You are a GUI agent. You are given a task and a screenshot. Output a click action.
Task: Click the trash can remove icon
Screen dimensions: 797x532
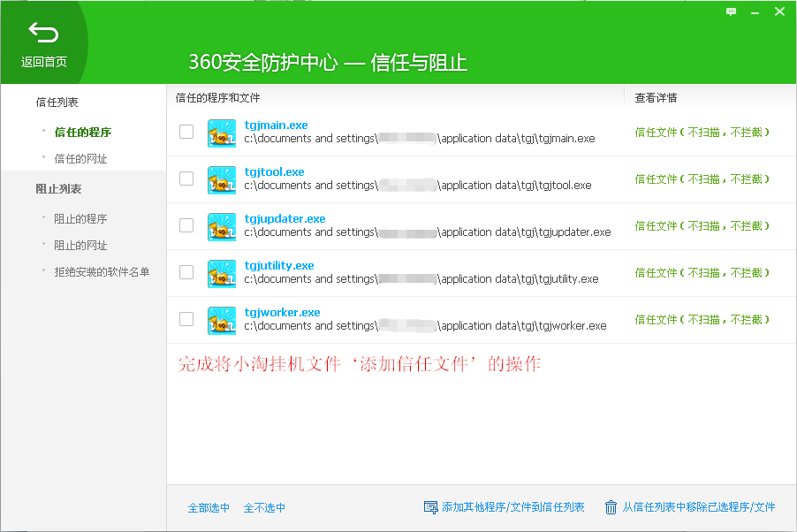[611, 507]
